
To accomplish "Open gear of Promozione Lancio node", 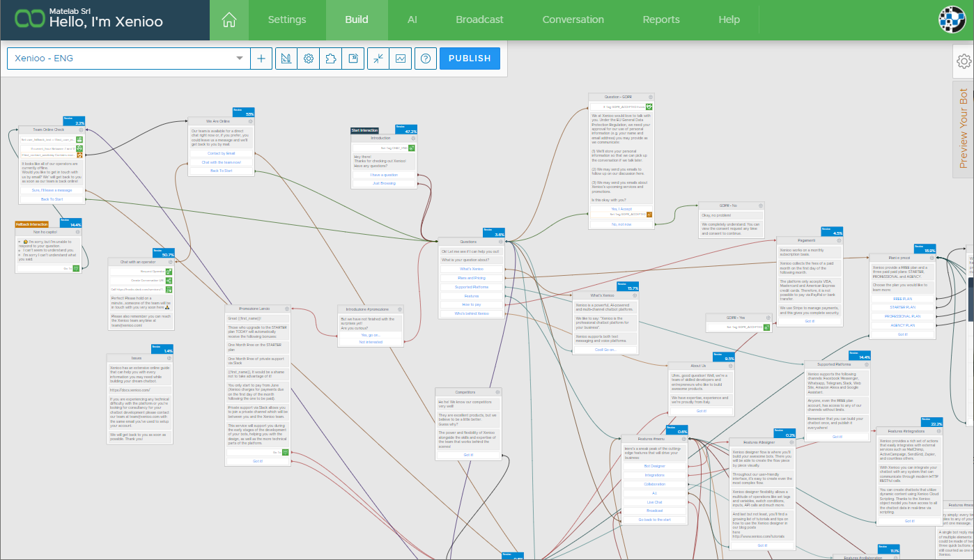I will point(286,309).
